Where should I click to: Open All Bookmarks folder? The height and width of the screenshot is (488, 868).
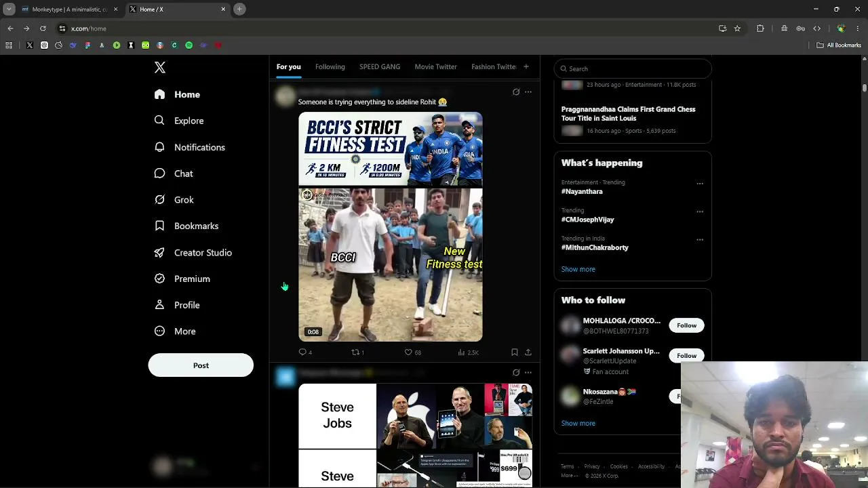coord(839,45)
